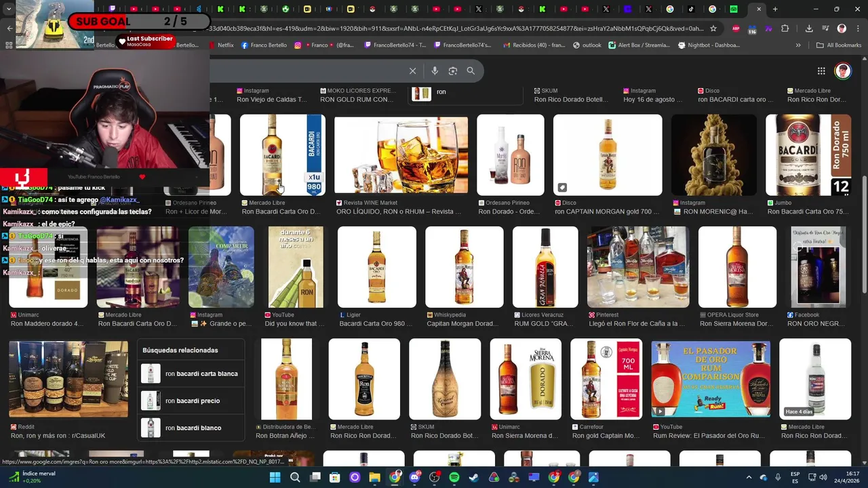Open the Whiskypedia Capitan Morgan image

pyautogui.click(x=464, y=267)
